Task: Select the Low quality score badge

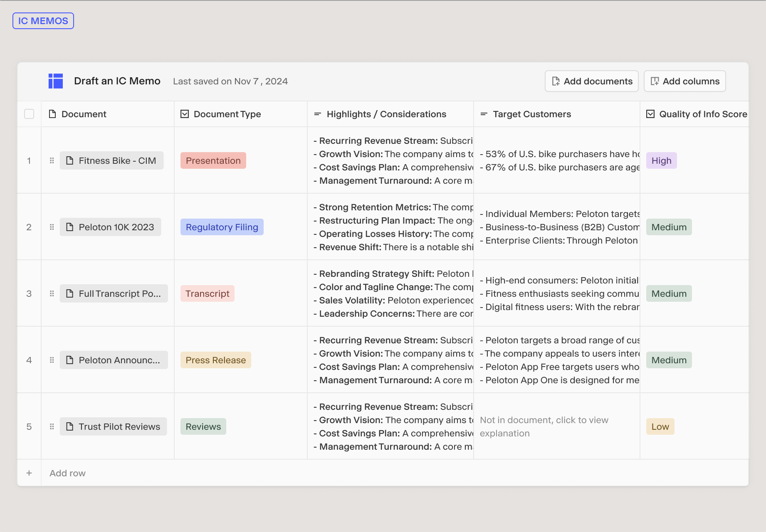Action: pyautogui.click(x=660, y=426)
